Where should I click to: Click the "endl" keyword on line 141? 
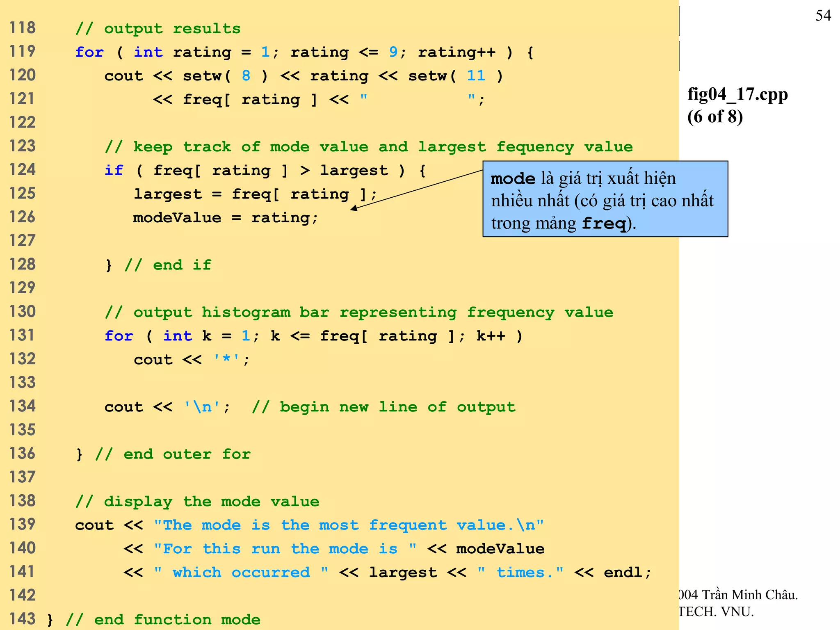pos(623,572)
